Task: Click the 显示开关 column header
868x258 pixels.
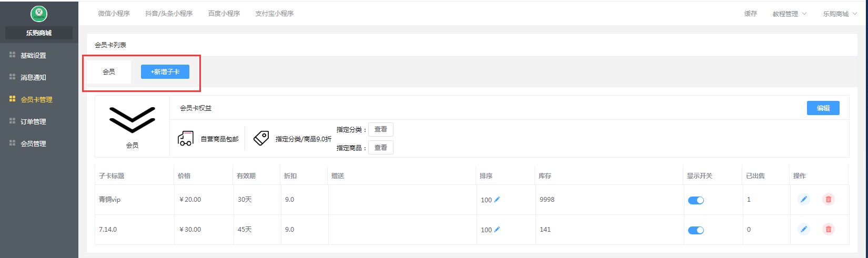Action: pyautogui.click(x=700, y=176)
